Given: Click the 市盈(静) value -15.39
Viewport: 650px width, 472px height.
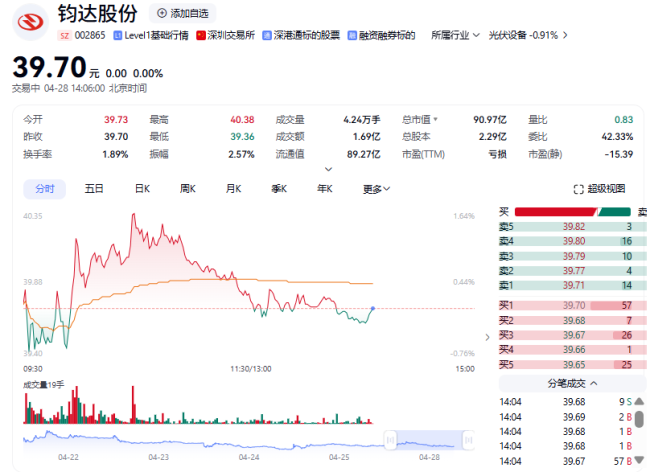Looking at the screenshot, I should pyautogui.click(x=618, y=155).
